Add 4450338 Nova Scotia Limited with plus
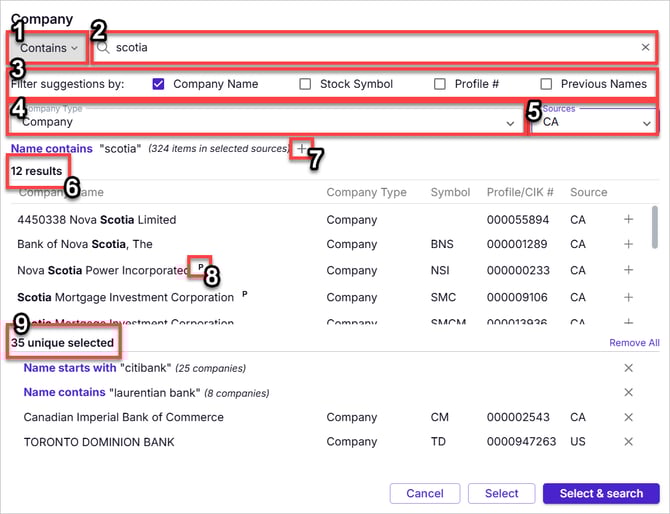This screenshot has width=670, height=514. coord(628,219)
